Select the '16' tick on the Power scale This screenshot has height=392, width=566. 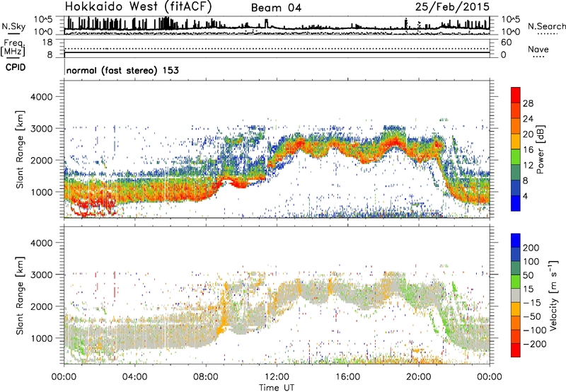coord(528,150)
